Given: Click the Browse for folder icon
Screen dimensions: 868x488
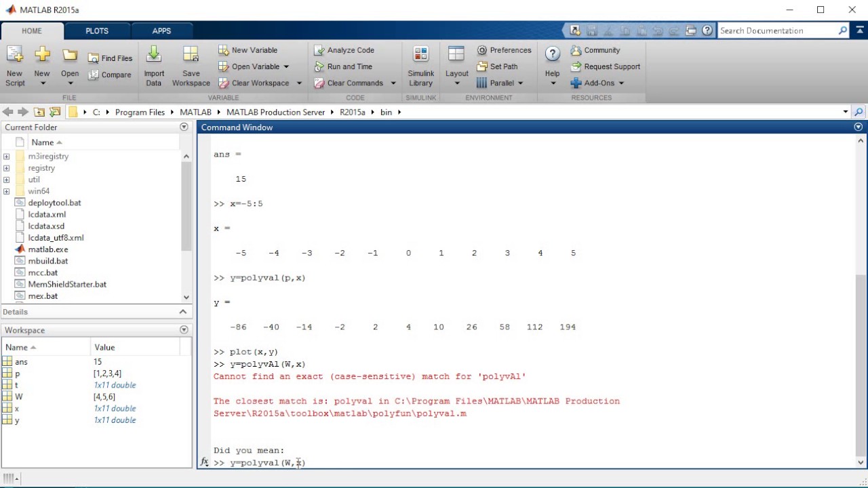Looking at the screenshot, I should pyautogui.click(x=55, y=112).
